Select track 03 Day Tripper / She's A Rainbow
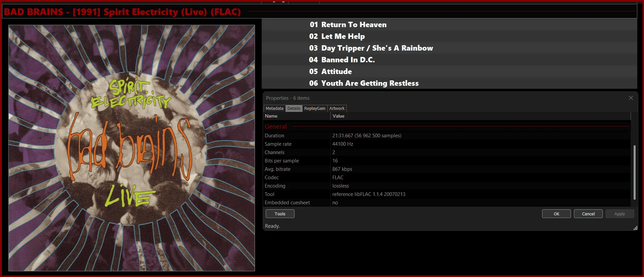The height and width of the screenshot is (277, 644). pos(449,48)
